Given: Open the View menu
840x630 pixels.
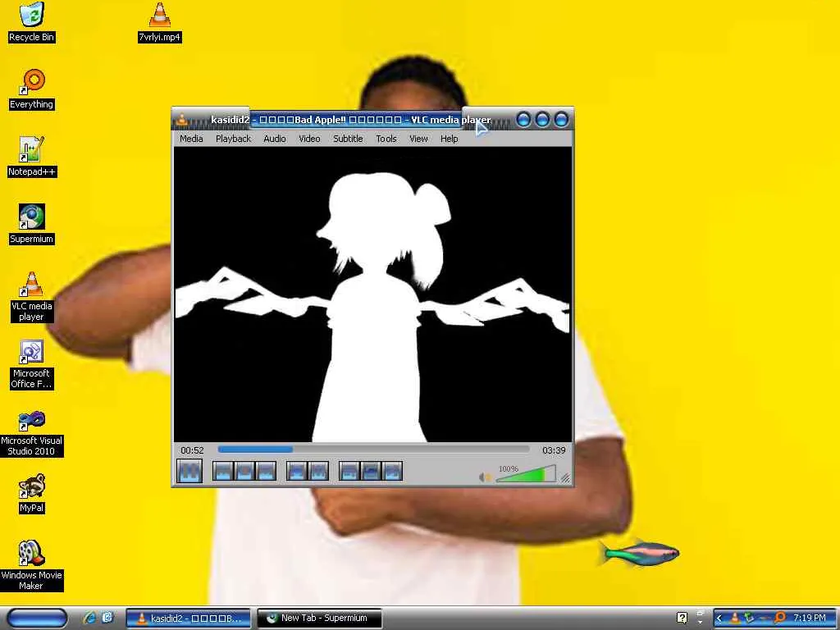Looking at the screenshot, I should point(418,139).
